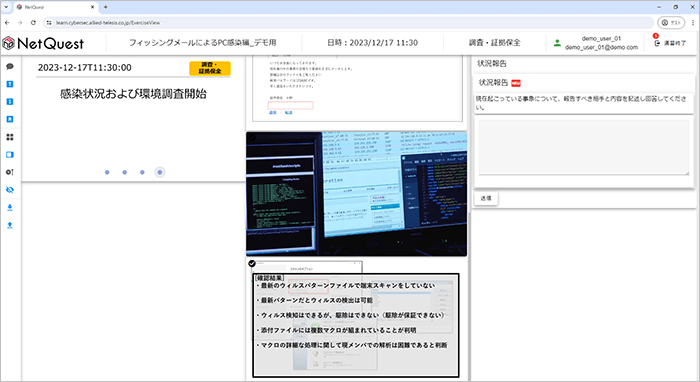Screen dimensions: 700x382
Task: Click the blue download arrow icon in the sidebar
Action: (10, 208)
